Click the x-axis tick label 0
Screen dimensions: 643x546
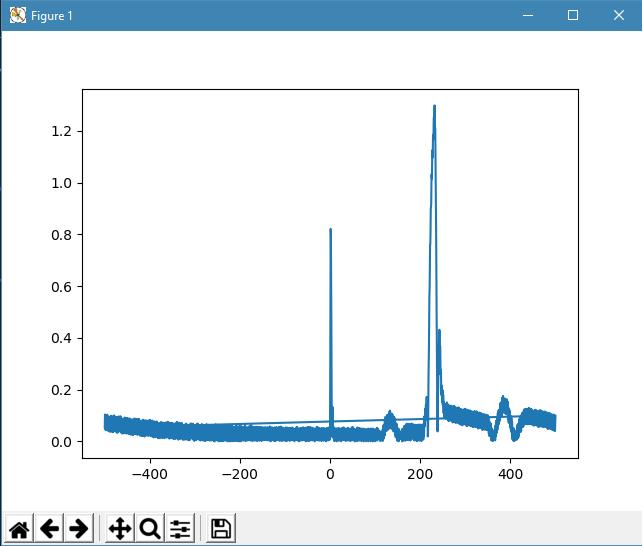(x=330, y=474)
